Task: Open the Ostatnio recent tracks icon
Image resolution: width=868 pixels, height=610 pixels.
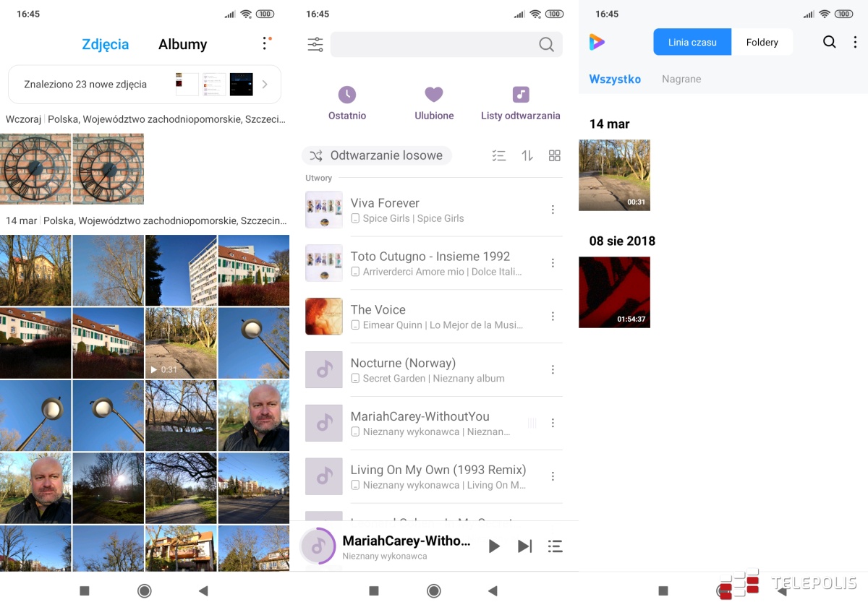Action: pos(347,95)
